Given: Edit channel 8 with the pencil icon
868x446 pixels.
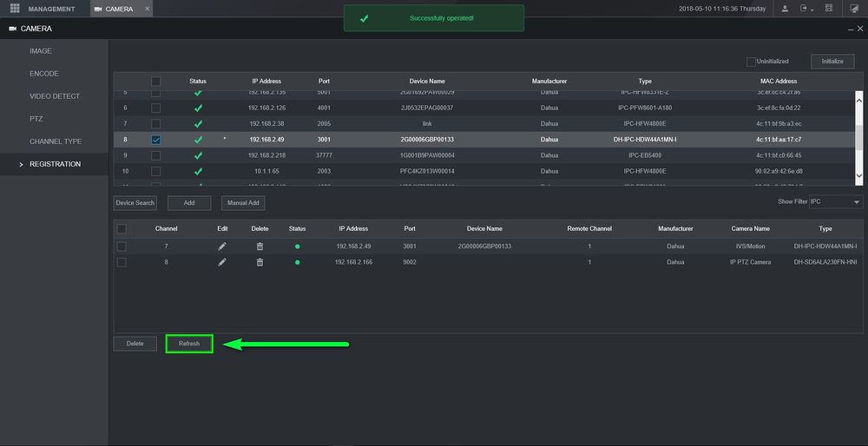Looking at the screenshot, I should [222, 262].
